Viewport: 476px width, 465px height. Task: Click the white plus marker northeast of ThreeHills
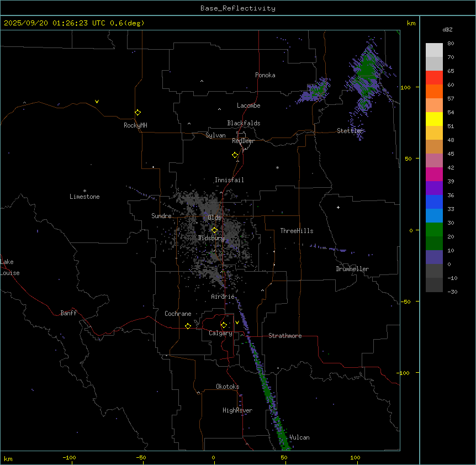(339, 208)
